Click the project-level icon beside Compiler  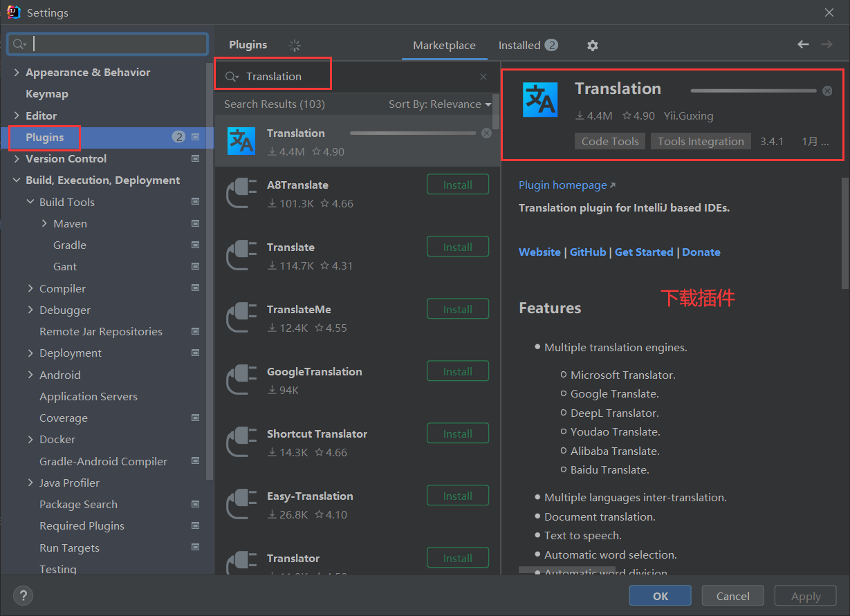[196, 288]
